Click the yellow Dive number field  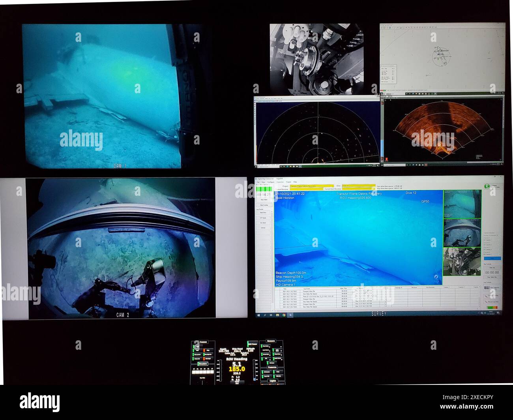click(x=358, y=186)
